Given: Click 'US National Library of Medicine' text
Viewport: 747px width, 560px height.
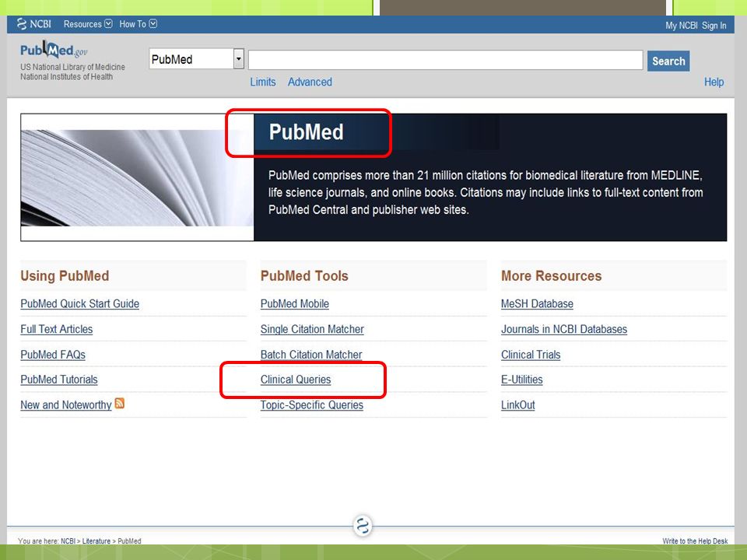Looking at the screenshot, I should click(72, 67).
